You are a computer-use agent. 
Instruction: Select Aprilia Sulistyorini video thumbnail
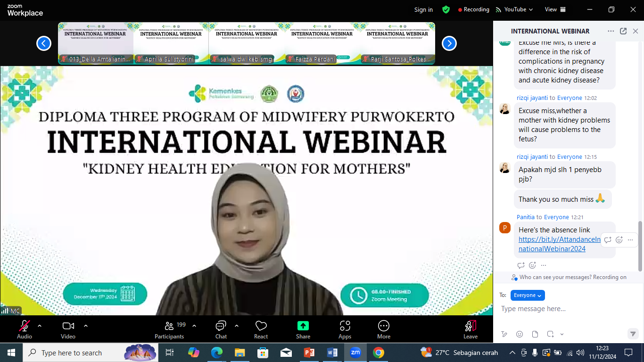171,43
